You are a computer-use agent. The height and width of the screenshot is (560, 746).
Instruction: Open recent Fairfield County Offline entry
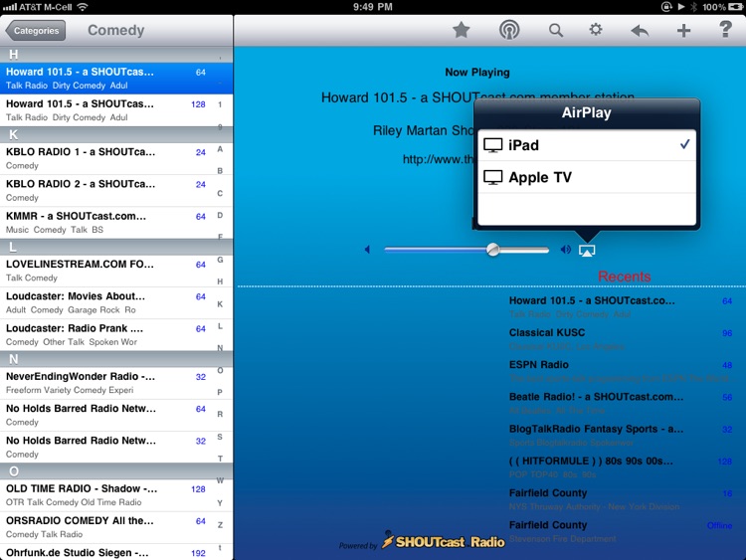pos(621,531)
